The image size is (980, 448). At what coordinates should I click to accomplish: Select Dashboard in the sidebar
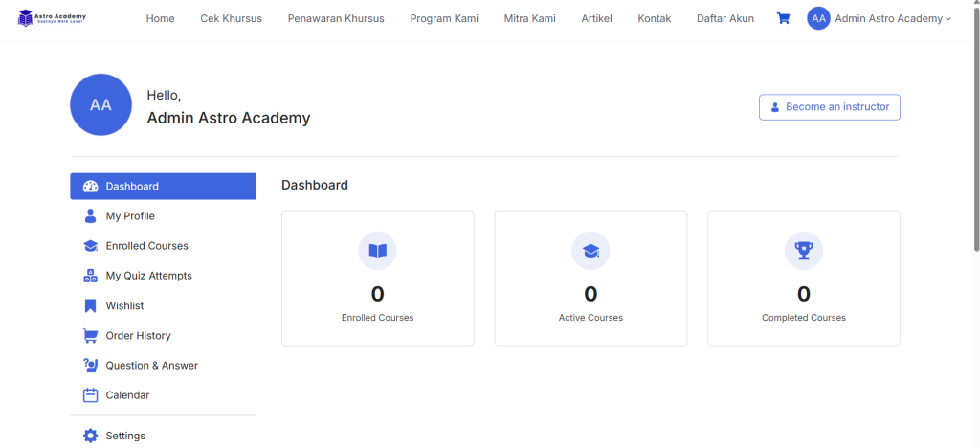pyautogui.click(x=163, y=187)
